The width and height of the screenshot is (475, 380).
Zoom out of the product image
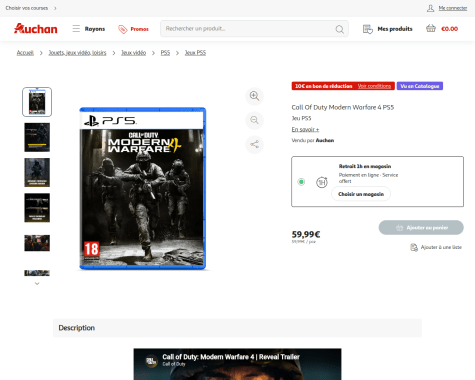click(254, 120)
